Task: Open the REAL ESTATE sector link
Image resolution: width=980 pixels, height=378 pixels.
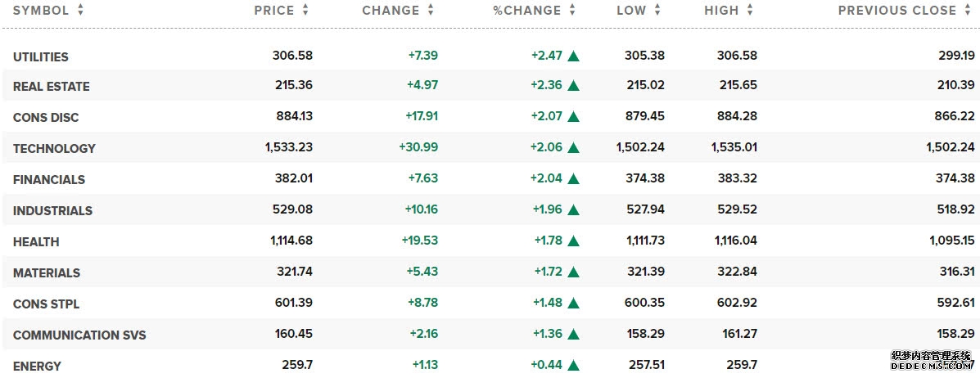Action: (x=52, y=87)
